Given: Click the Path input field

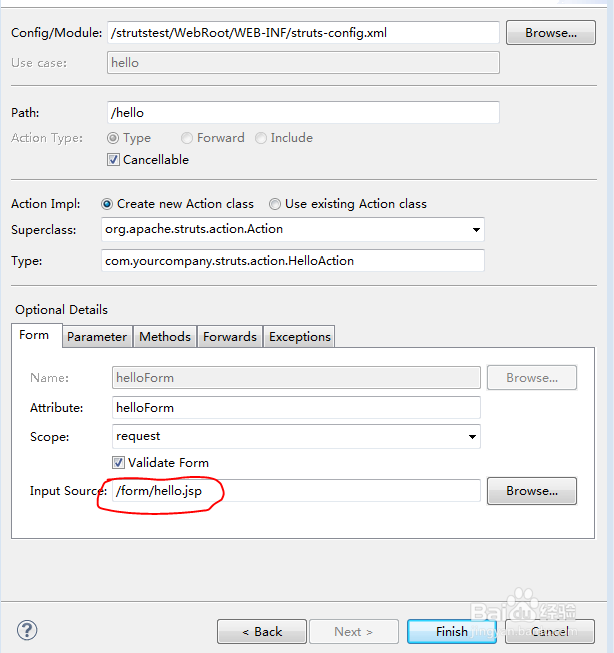Looking at the screenshot, I should tap(302, 113).
